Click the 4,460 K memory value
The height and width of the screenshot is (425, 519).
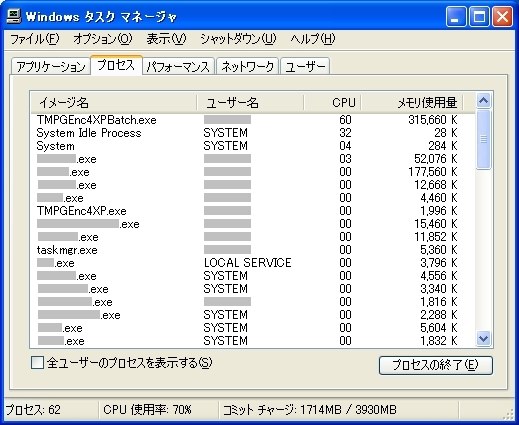[x=439, y=198]
